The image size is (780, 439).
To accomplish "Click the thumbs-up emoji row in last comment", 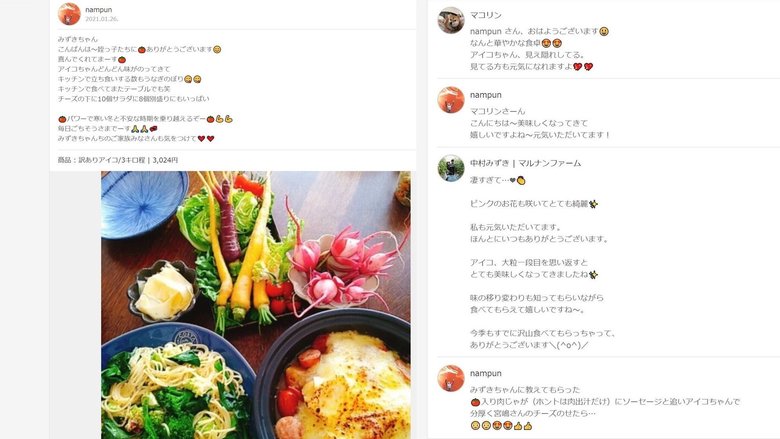I will coord(501,426).
